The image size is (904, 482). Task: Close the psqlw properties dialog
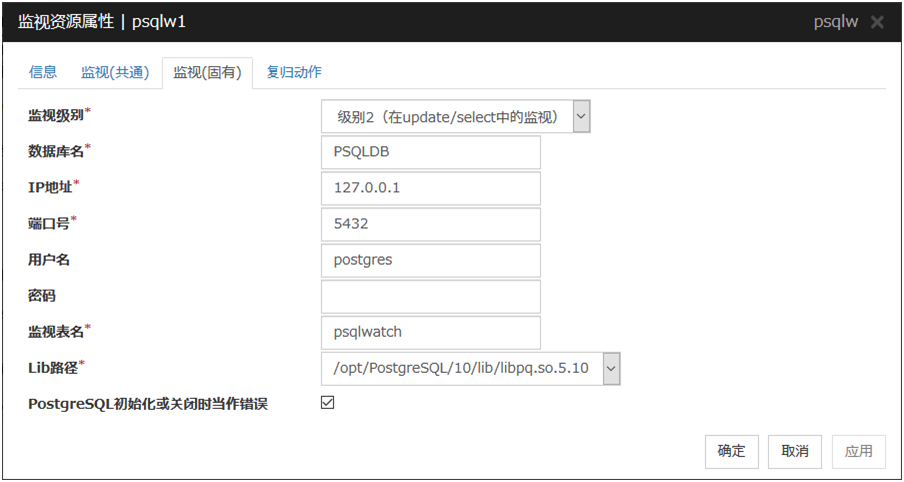click(x=877, y=22)
